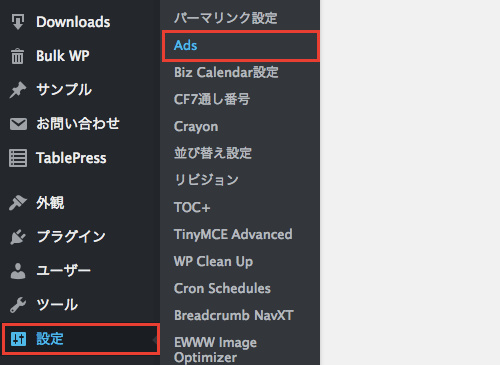Open the Ads settings submenu item
This screenshot has width=500, height=365.
click(240, 46)
